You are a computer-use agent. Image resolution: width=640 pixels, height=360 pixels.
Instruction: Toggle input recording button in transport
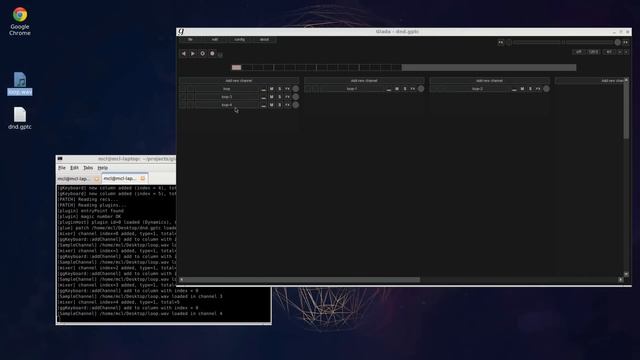point(212,53)
